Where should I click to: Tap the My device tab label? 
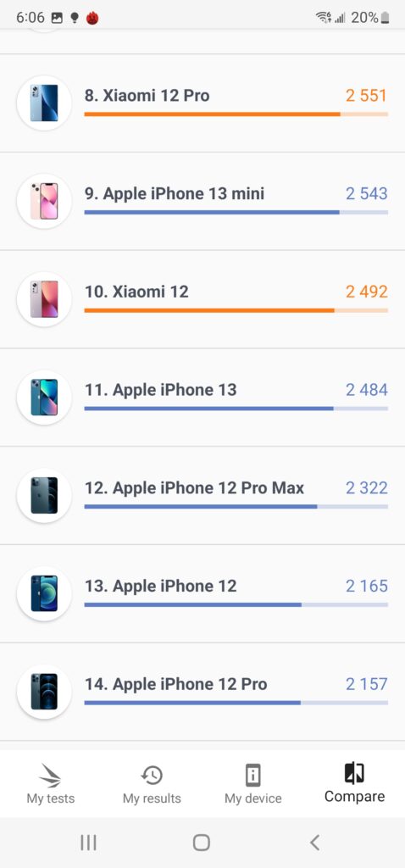(252, 798)
